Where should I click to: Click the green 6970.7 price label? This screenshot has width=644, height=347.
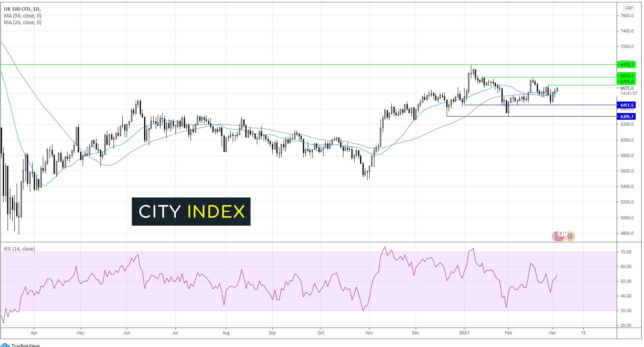click(x=627, y=65)
